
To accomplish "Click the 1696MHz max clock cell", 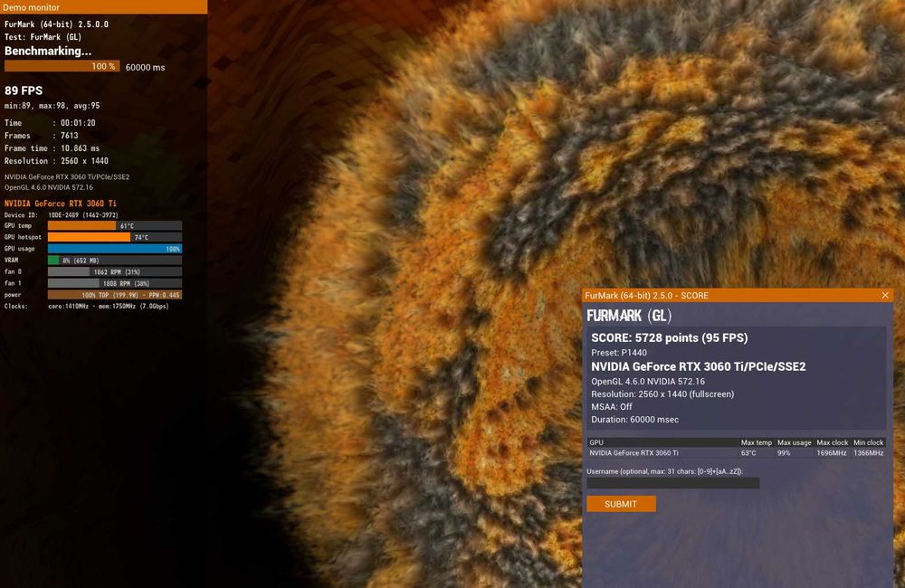I will tap(832, 453).
